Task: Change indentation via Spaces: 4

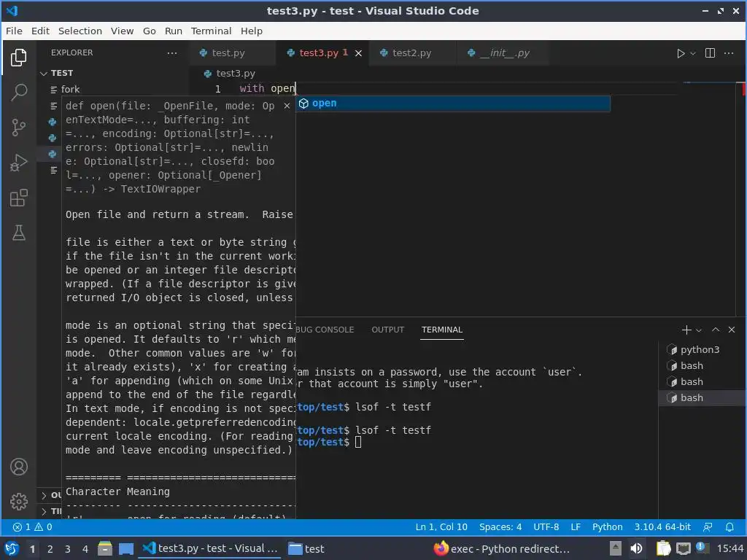Action: pyautogui.click(x=500, y=527)
